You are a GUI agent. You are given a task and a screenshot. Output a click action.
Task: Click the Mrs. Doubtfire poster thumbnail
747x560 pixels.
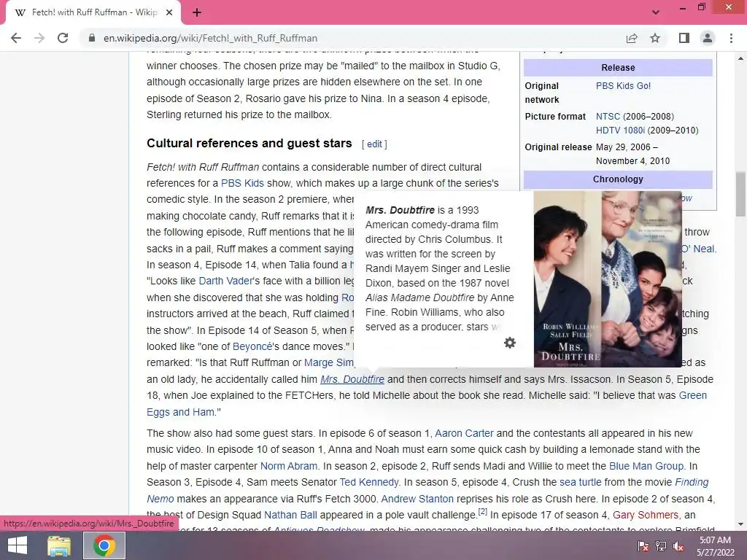(608, 279)
